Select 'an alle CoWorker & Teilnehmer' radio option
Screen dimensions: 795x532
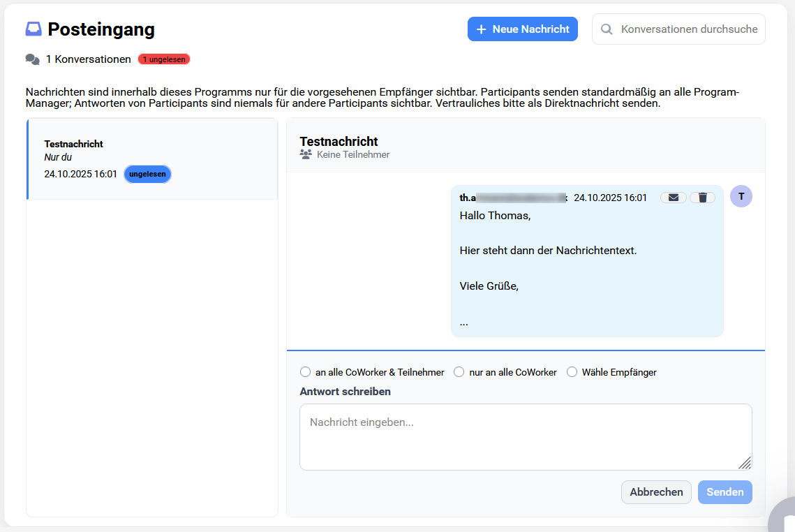coord(305,372)
